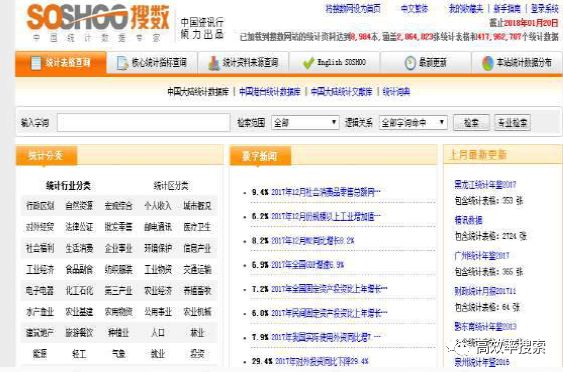563x372 pixels.
Task: Click the 个人收入 category
Action: (158, 206)
